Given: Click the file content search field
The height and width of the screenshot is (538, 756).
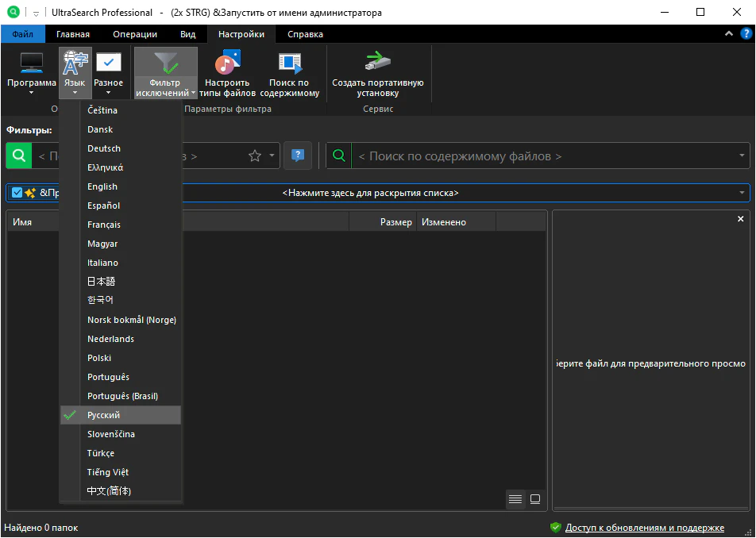Looking at the screenshot, I should 540,156.
